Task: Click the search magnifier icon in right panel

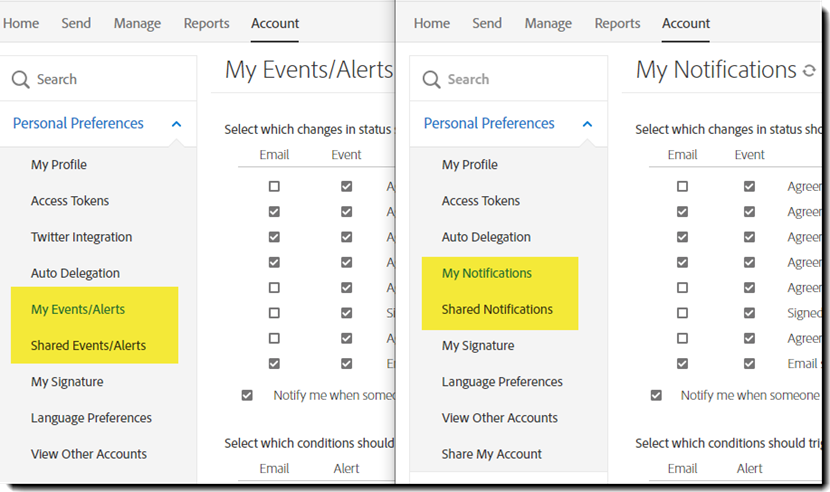Action: (431, 79)
